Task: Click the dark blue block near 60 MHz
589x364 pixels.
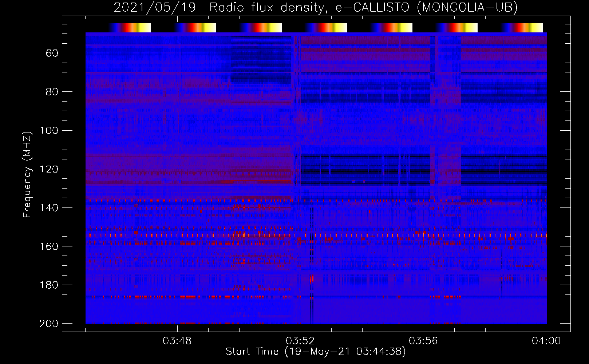Action: coord(261,59)
